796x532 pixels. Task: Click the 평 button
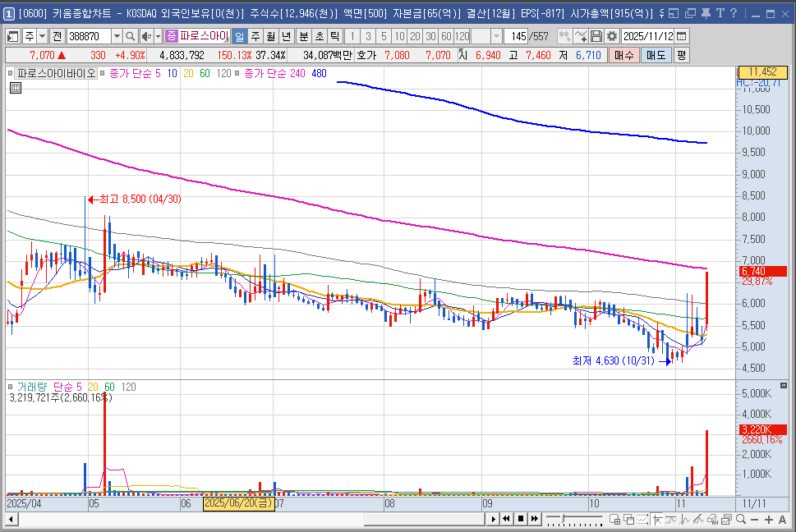pos(681,55)
